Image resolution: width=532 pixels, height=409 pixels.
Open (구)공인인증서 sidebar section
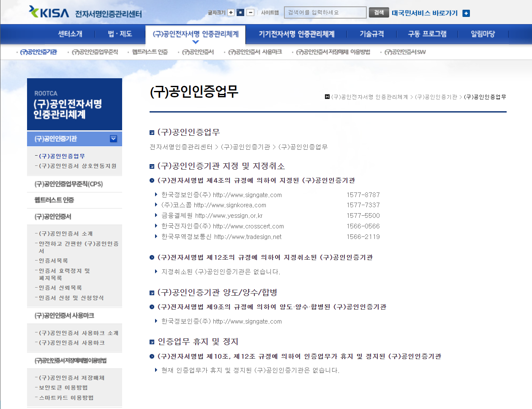pos(53,217)
